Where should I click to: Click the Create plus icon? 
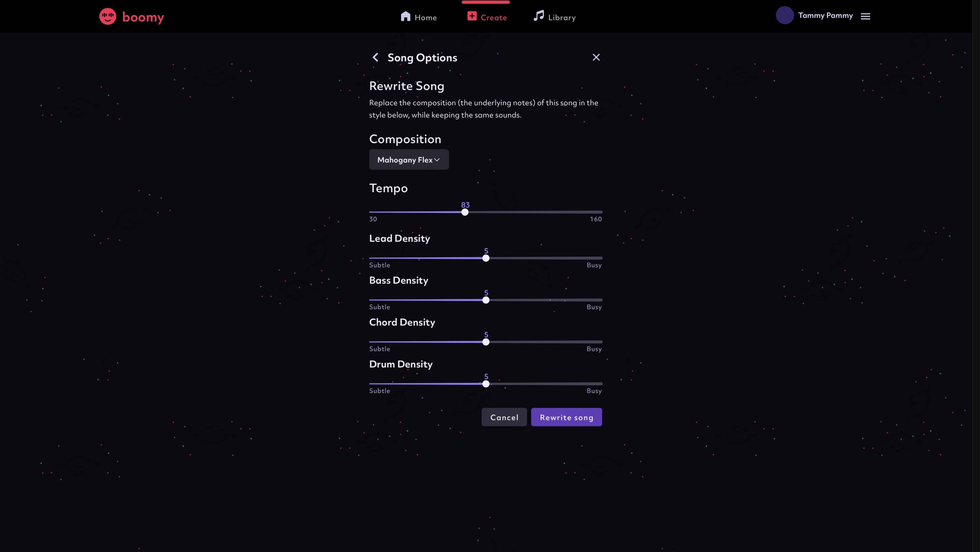tap(472, 16)
